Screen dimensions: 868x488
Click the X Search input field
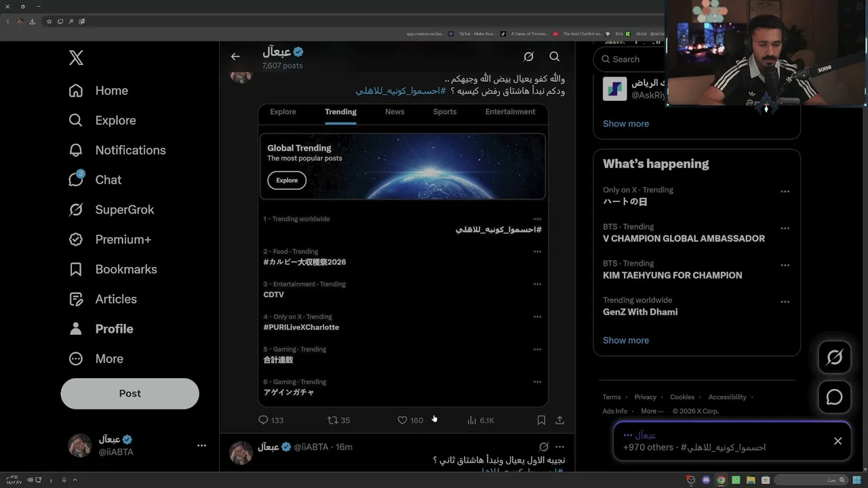631,59
